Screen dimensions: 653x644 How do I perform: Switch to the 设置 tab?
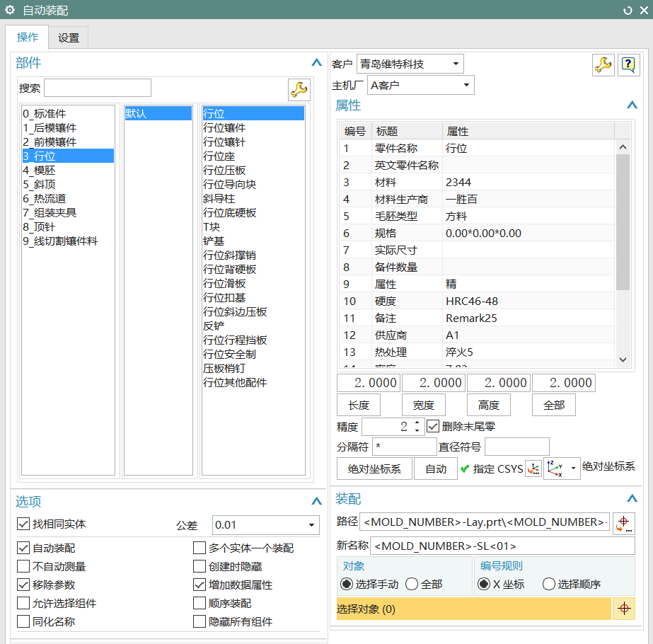(69, 38)
